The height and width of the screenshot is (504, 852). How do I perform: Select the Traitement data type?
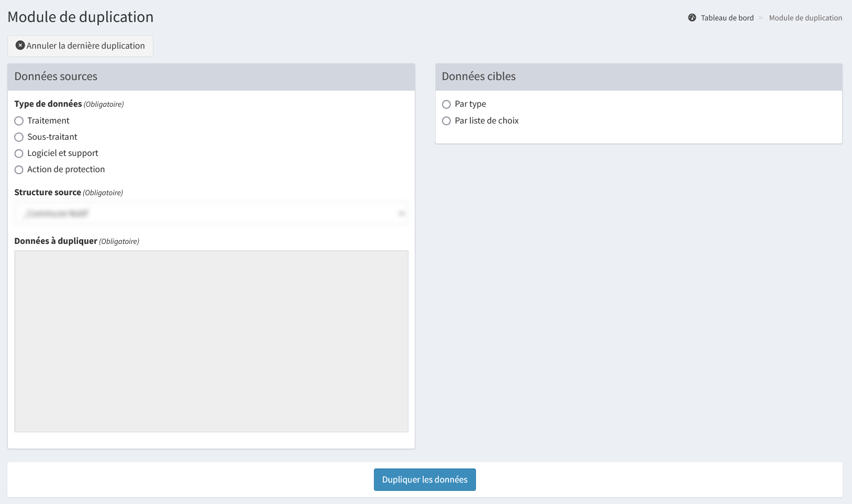[19, 121]
